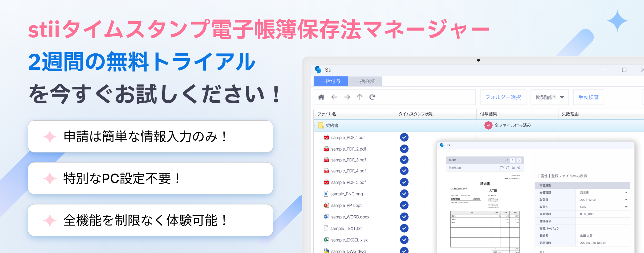The width and height of the screenshot is (644, 253).
Task: Click timestamp checkmark for sample_WORD.docx
Action: pyautogui.click(x=404, y=217)
